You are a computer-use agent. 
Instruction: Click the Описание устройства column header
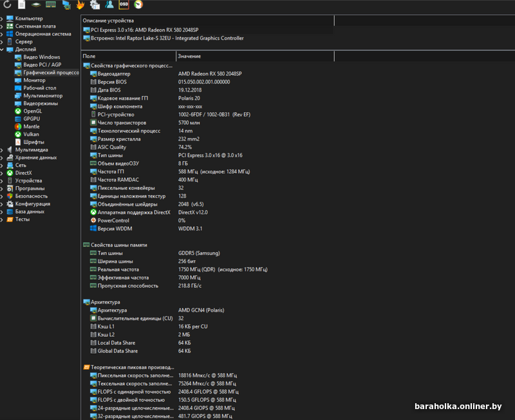point(207,21)
